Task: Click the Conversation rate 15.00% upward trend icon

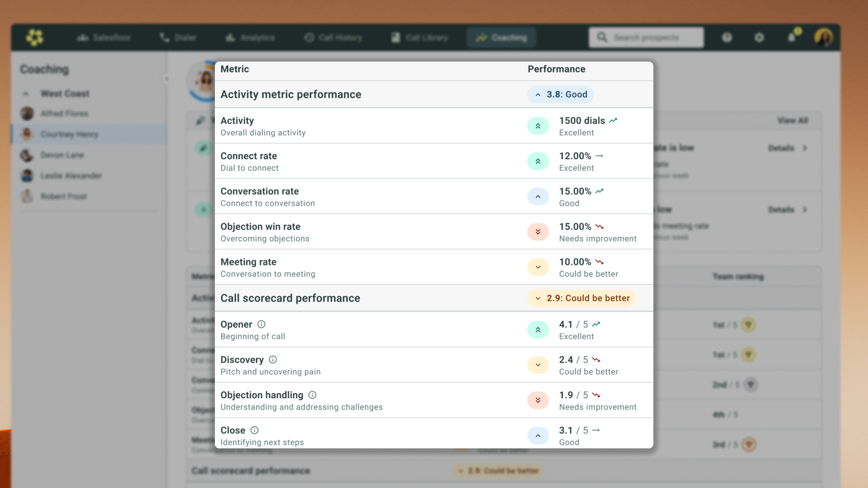Action: click(x=599, y=191)
